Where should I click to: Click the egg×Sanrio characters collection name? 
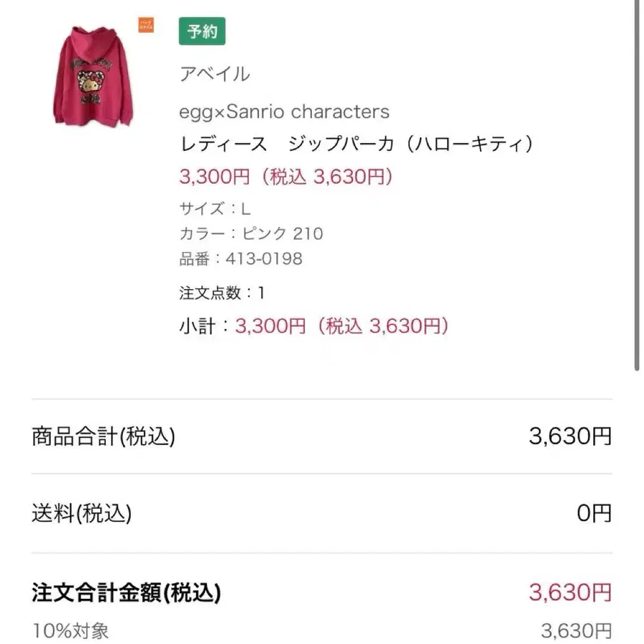284,112
